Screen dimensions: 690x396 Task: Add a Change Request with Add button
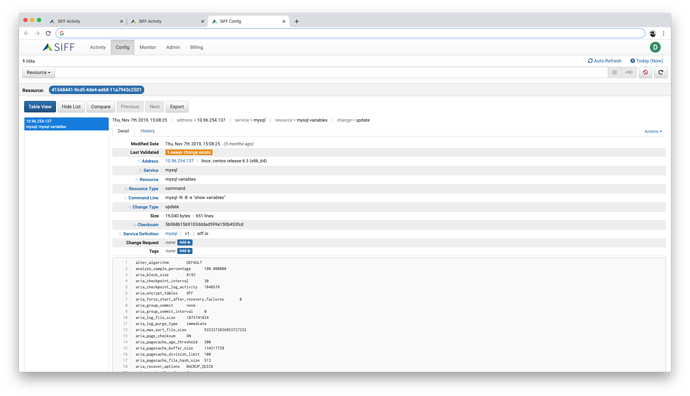coord(185,242)
